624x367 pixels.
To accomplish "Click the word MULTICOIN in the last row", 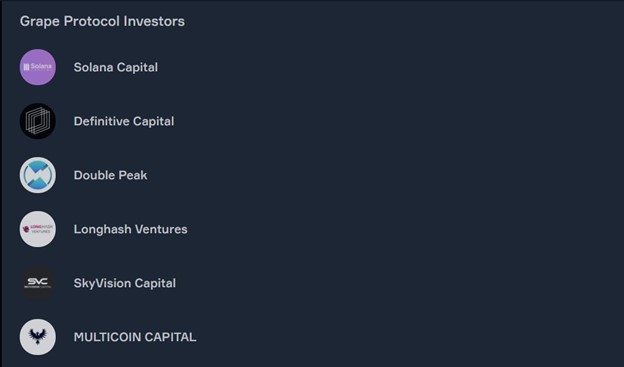I will [x=107, y=337].
